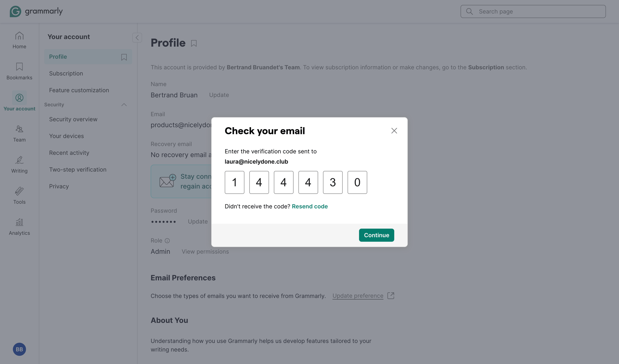Close the Check your email dialog
This screenshot has width=619, height=364.
(394, 131)
